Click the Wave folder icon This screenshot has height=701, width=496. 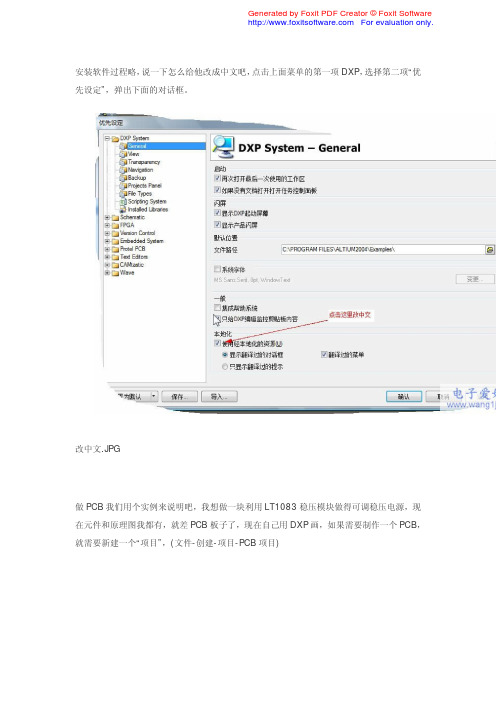point(115,273)
